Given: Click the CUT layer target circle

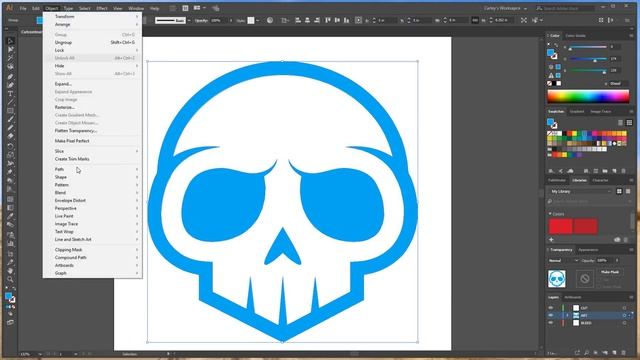Looking at the screenshot, I should pos(624,308).
